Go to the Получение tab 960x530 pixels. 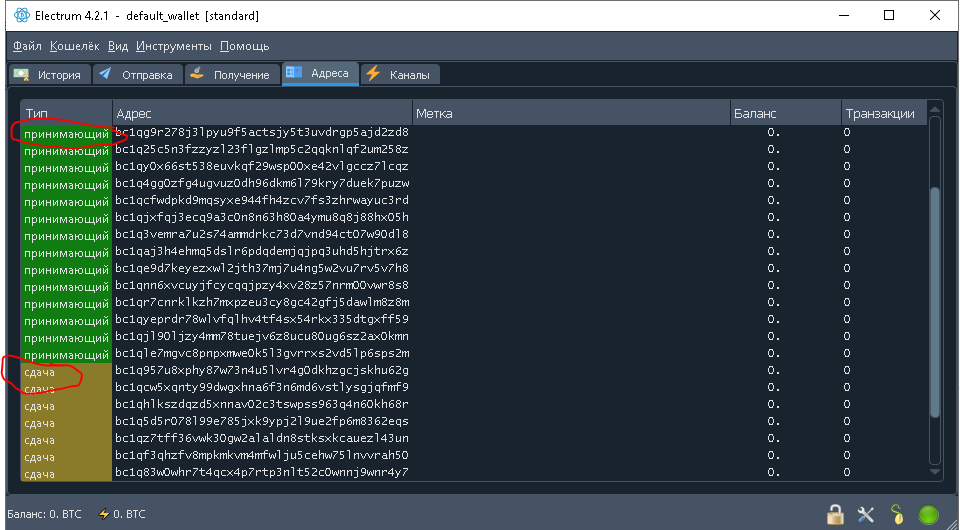coord(230,75)
